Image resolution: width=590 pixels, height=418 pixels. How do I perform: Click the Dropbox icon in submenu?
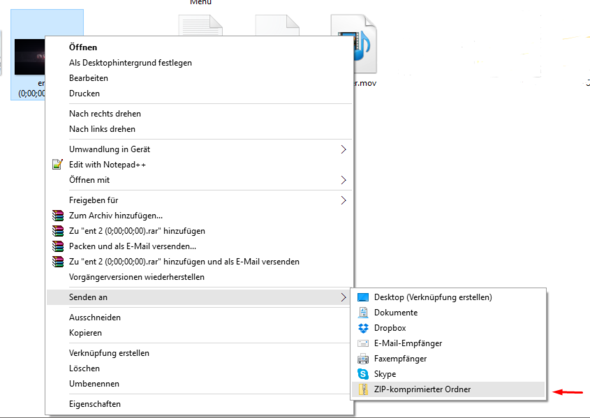click(x=363, y=328)
